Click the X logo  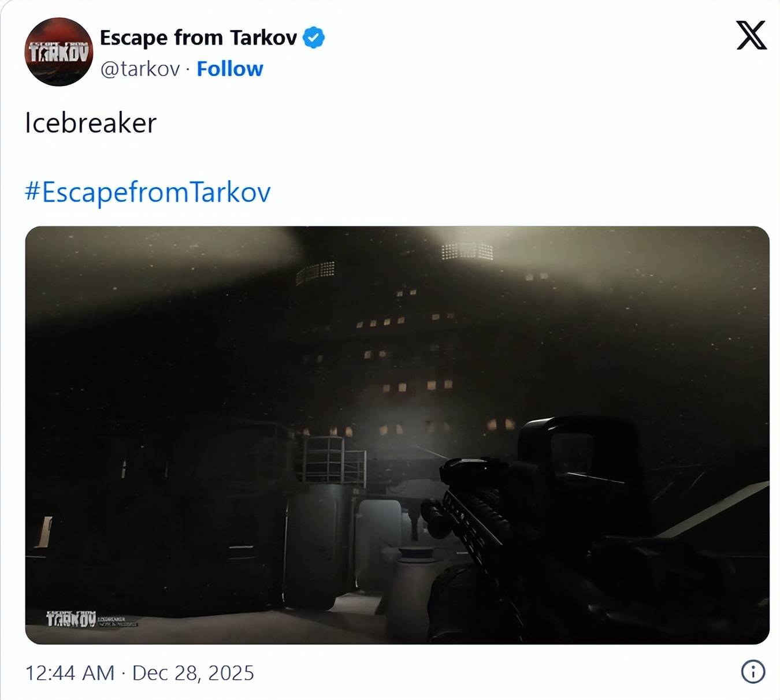(x=751, y=35)
